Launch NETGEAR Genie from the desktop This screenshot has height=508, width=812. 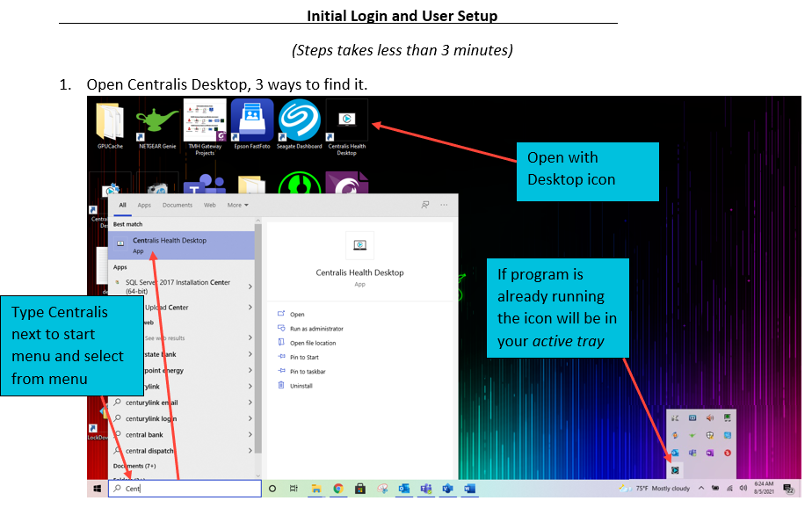point(157,125)
